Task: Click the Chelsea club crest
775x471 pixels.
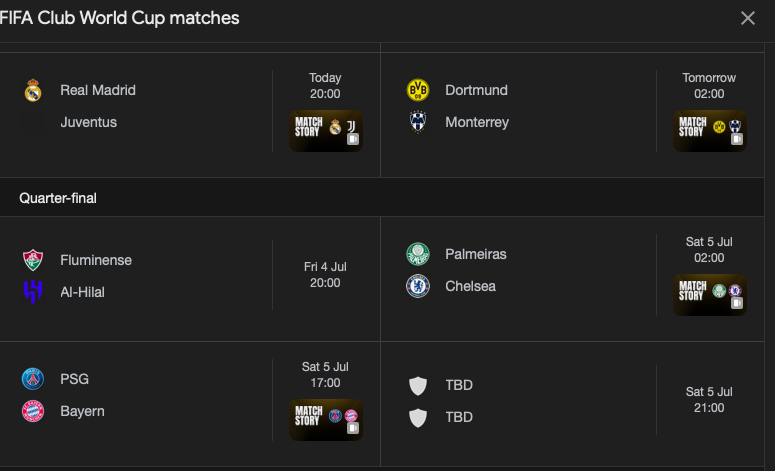Action: (418, 286)
